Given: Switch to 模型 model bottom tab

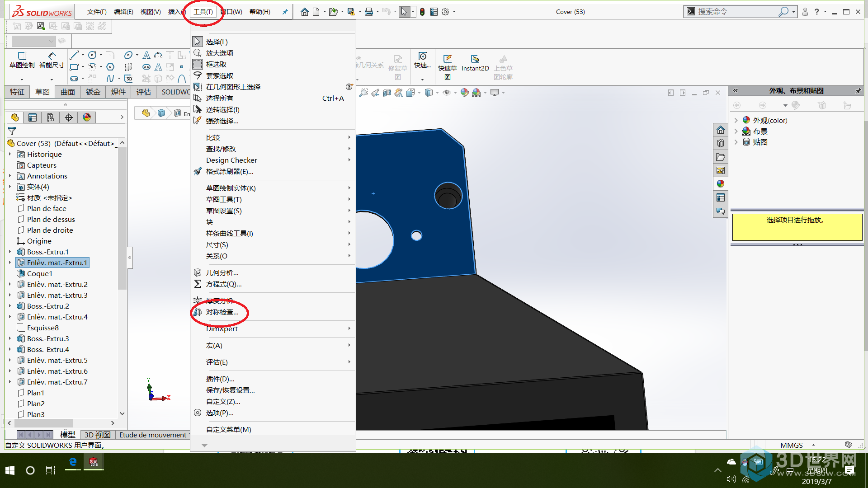Looking at the screenshot, I should click(x=68, y=435).
